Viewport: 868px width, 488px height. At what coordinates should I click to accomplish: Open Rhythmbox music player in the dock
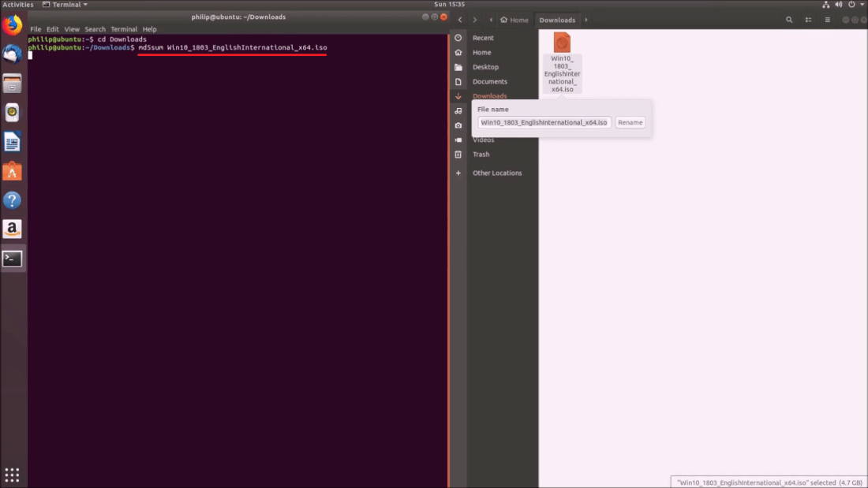click(x=12, y=112)
